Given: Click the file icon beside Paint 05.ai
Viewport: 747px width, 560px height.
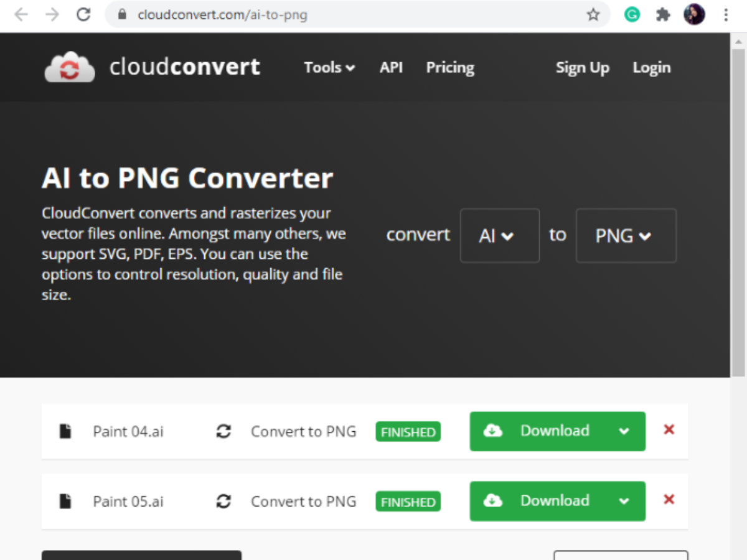Looking at the screenshot, I should [x=65, y=501].
